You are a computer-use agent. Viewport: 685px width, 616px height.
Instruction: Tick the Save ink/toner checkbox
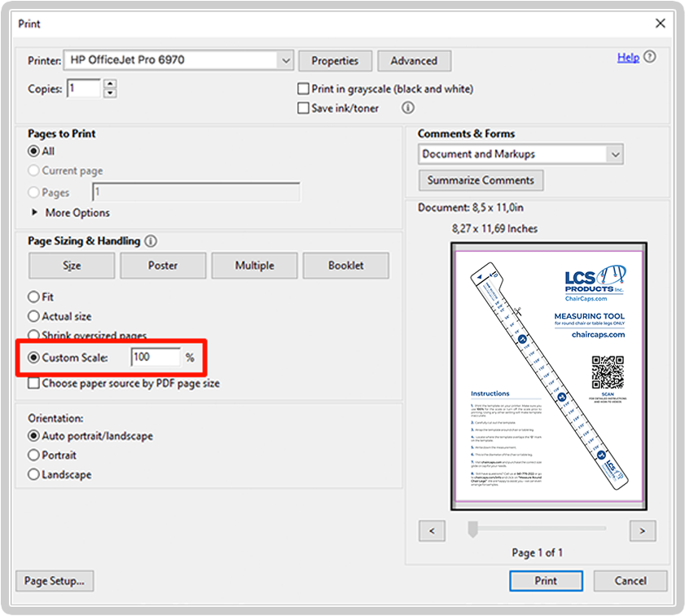click(303, 108)
